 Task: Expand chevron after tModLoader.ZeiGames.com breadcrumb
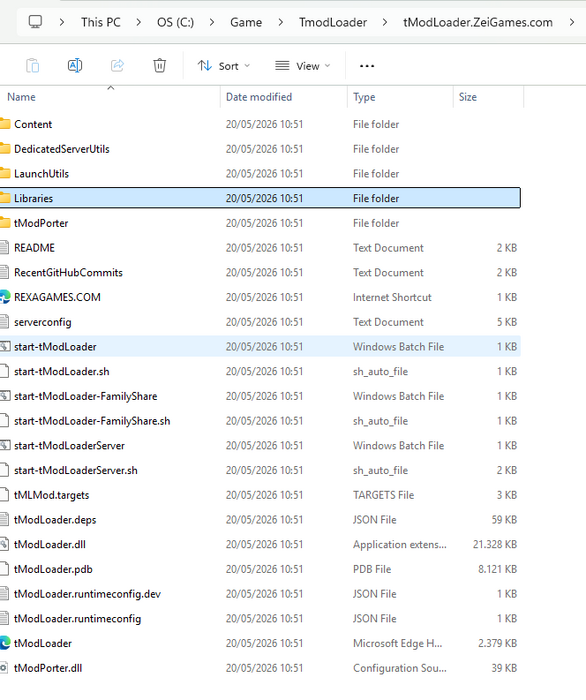[572, 22]
